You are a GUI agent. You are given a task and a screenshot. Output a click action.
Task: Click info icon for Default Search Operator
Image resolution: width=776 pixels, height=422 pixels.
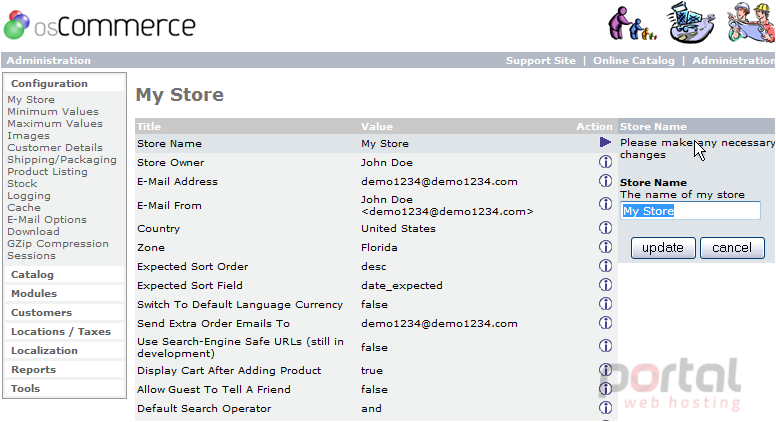pyautogui.click(x=605, y=408)
